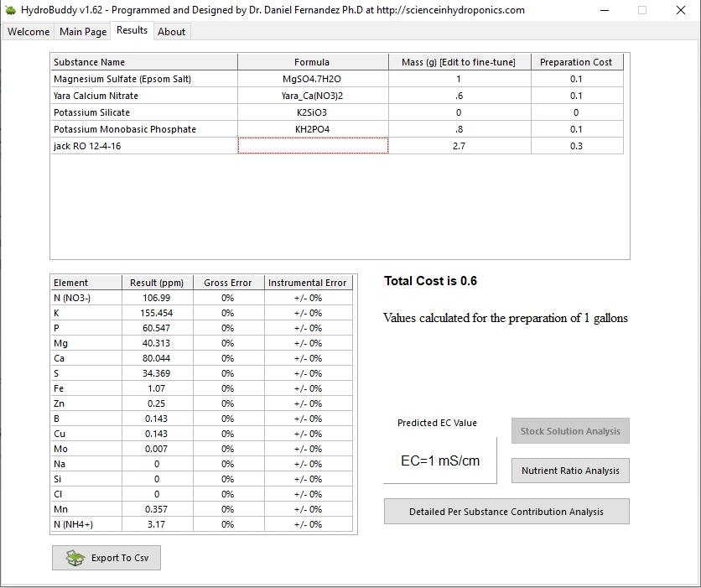Screen dimensions: 701x588
Task: Click the 106.99 ppm result value
Action: [x=158, y=298]
